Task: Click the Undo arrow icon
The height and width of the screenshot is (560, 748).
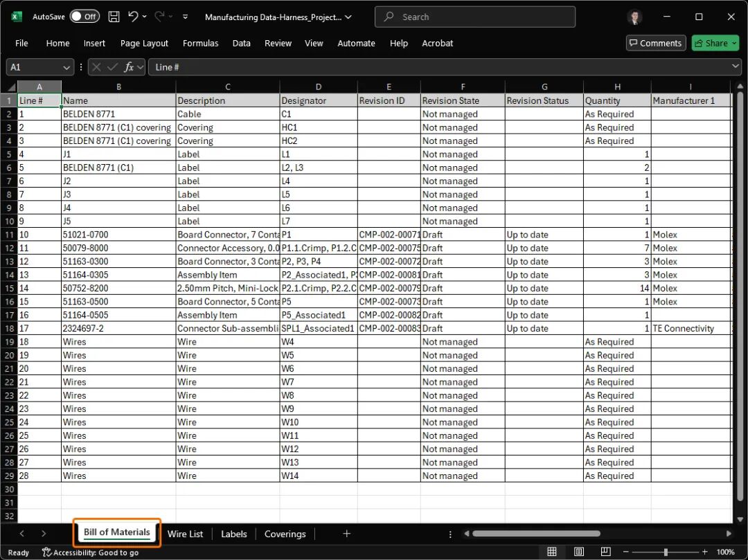Action: click(x=134, y=17)
